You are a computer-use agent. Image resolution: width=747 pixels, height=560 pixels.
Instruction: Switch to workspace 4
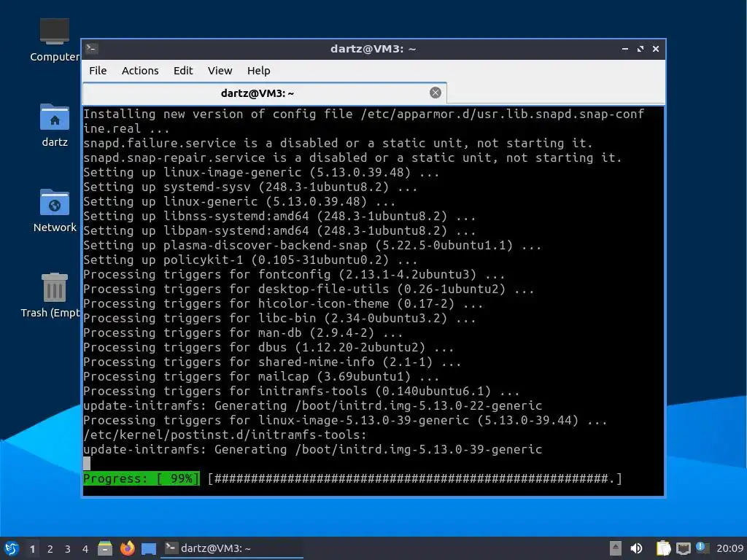coord(85,549)
